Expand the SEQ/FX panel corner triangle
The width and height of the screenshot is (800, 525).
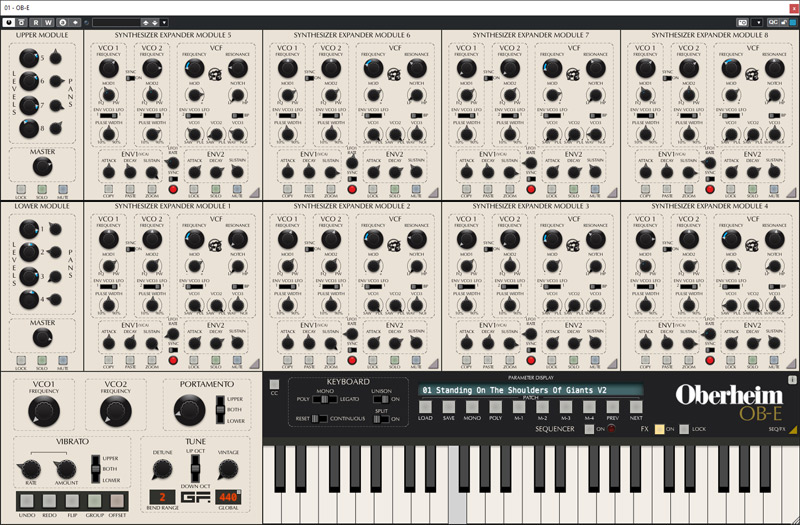click(792, 430)
